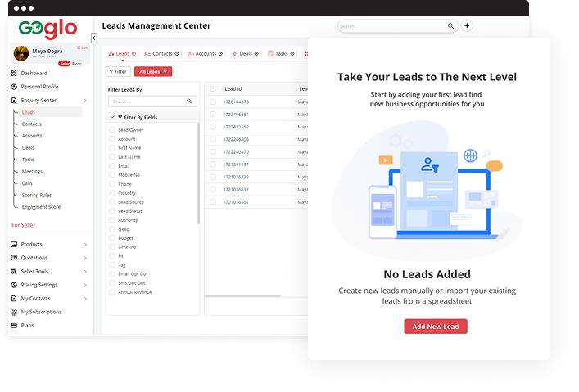Collapse the Filter By Fields section
This screenshot has height=392, width=579.
click(112, 117)
